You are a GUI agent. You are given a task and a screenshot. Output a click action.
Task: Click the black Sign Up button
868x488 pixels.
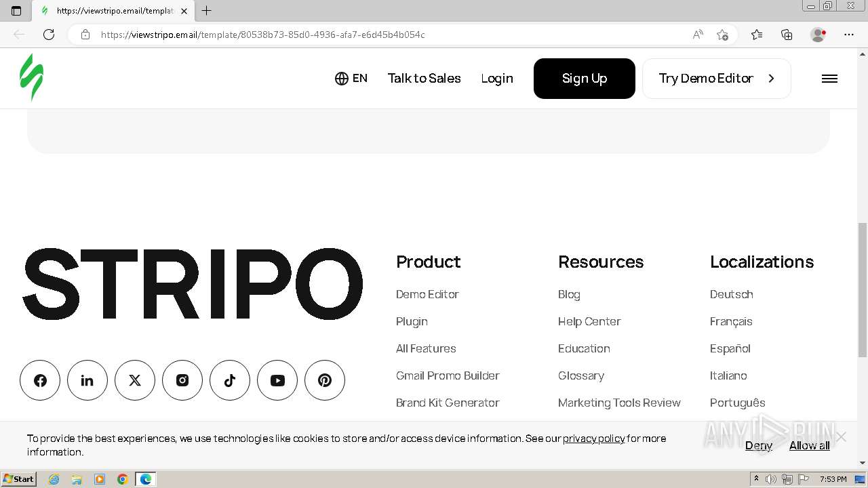point(585,79)
